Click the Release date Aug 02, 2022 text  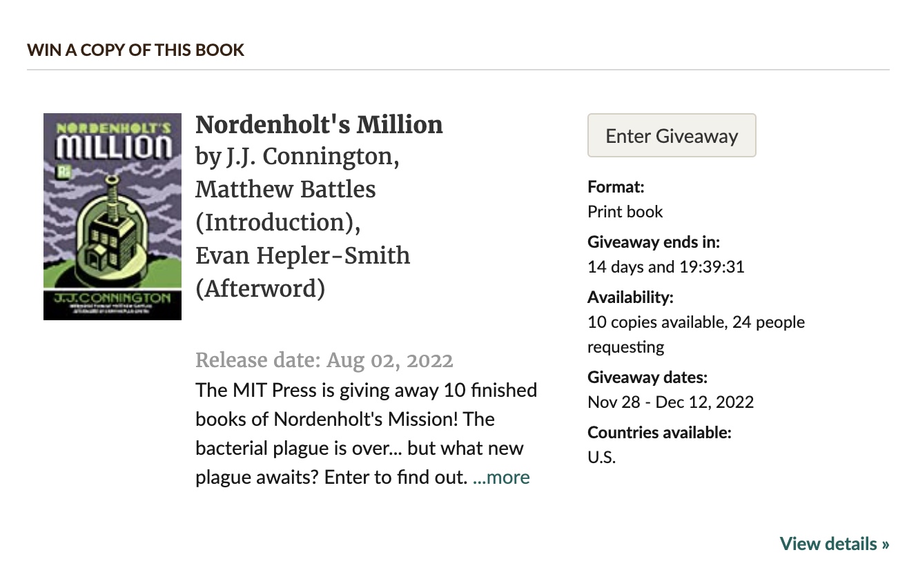tap(324, 360)
